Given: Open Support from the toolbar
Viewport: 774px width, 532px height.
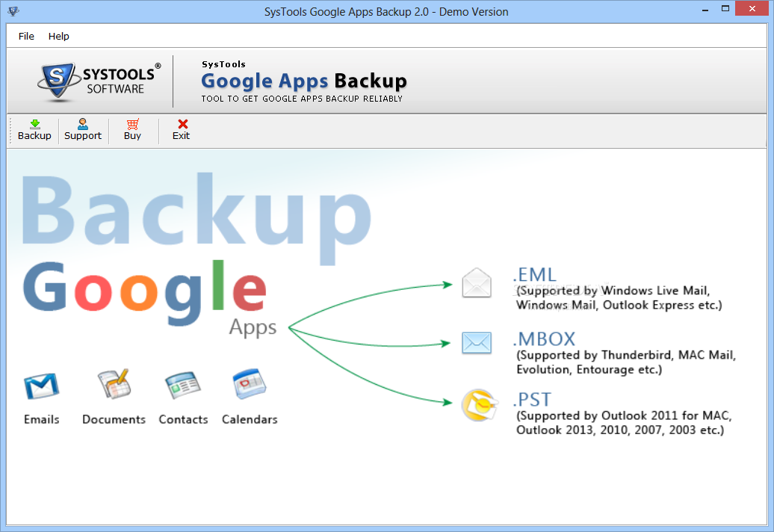Looking at the screenshot, I should (x=83, y=130).
